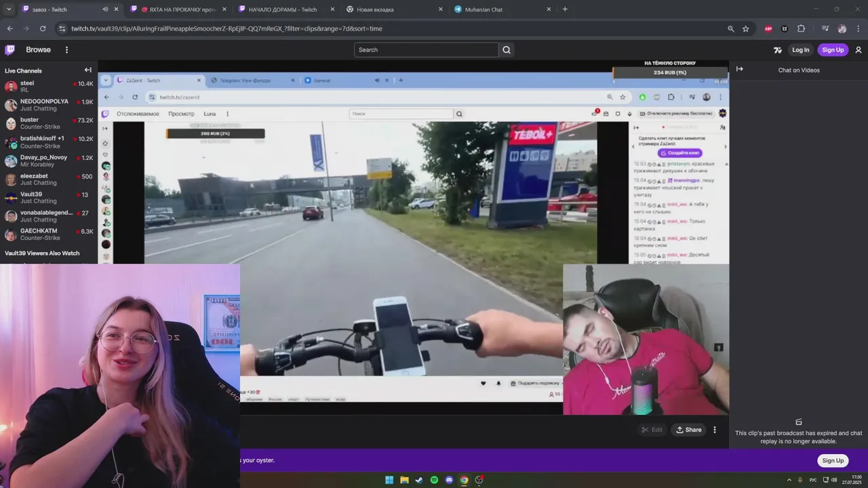Mute the 'завоз - Twitch' tab audio

[x=105, y=9]
